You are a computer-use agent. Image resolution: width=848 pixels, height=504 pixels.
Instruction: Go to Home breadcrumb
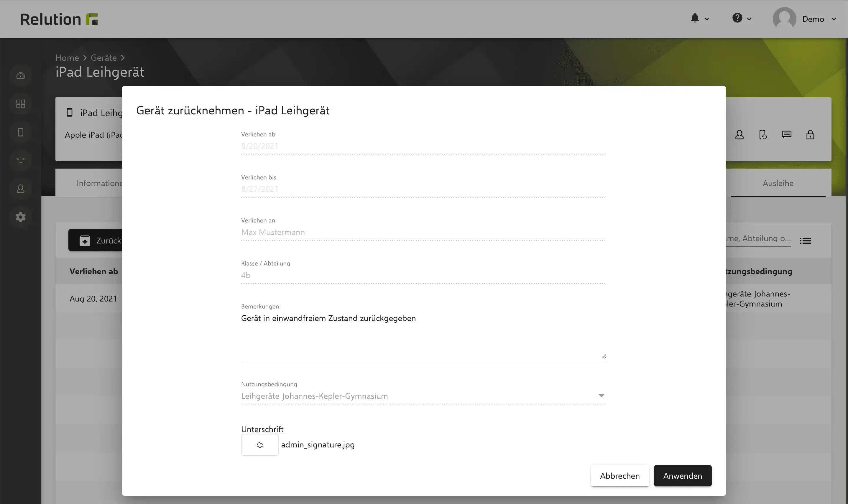67,58
